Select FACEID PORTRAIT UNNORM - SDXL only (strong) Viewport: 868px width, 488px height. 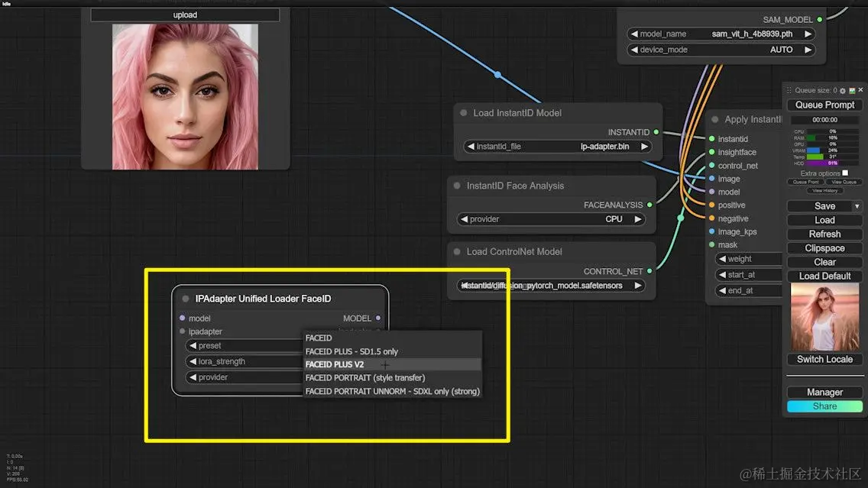click(392, 391)
